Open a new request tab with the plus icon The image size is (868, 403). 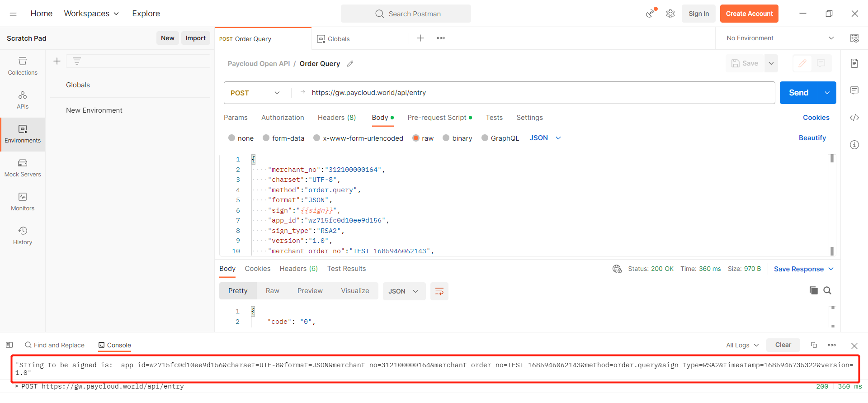(420, 38)
